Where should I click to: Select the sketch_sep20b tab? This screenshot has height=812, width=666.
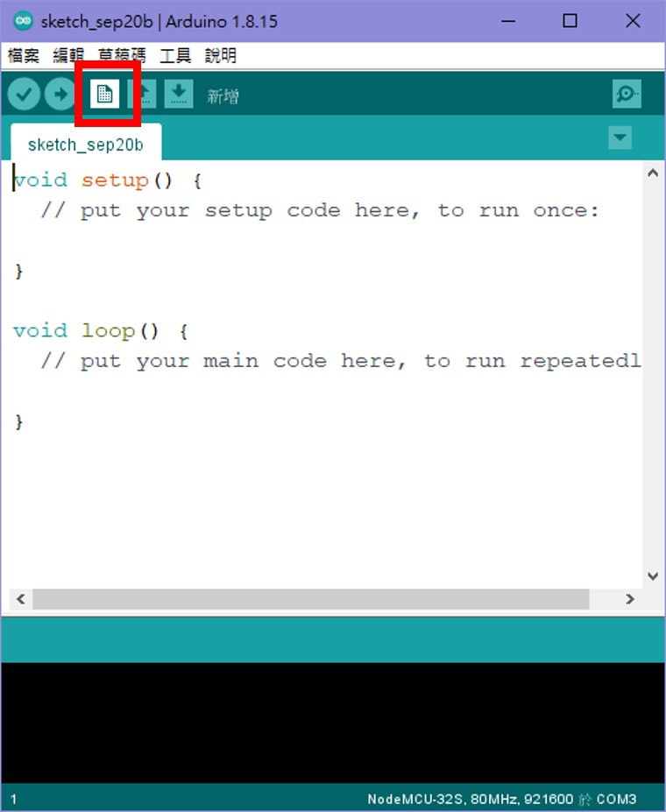click(x=86, y=144)
